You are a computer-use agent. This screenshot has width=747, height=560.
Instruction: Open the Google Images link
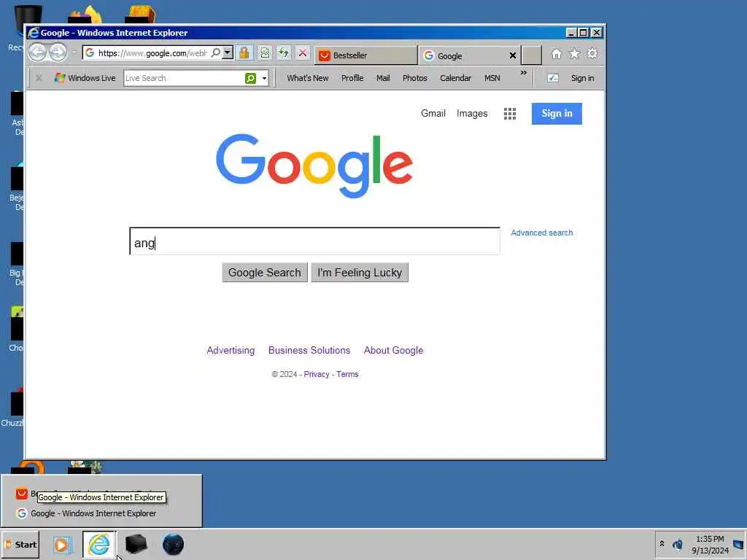pyautogui.click(x=472, y=113)
